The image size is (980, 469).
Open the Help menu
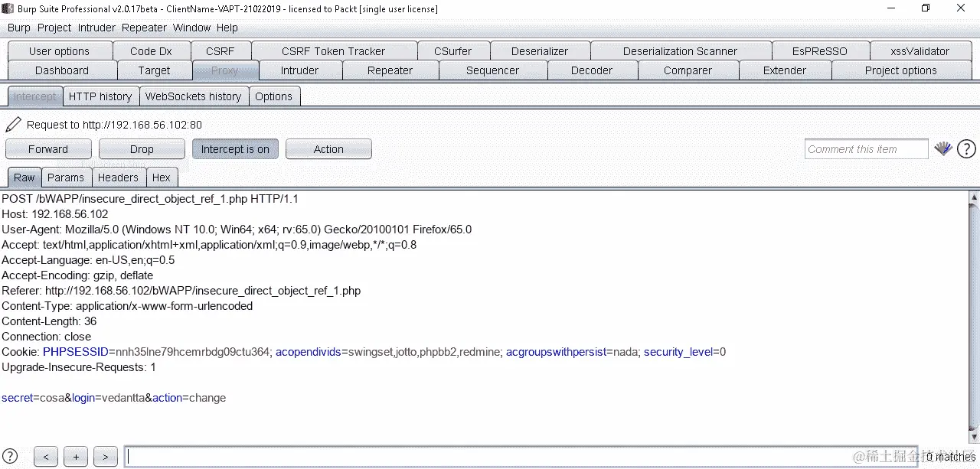[x=227, y=28]
